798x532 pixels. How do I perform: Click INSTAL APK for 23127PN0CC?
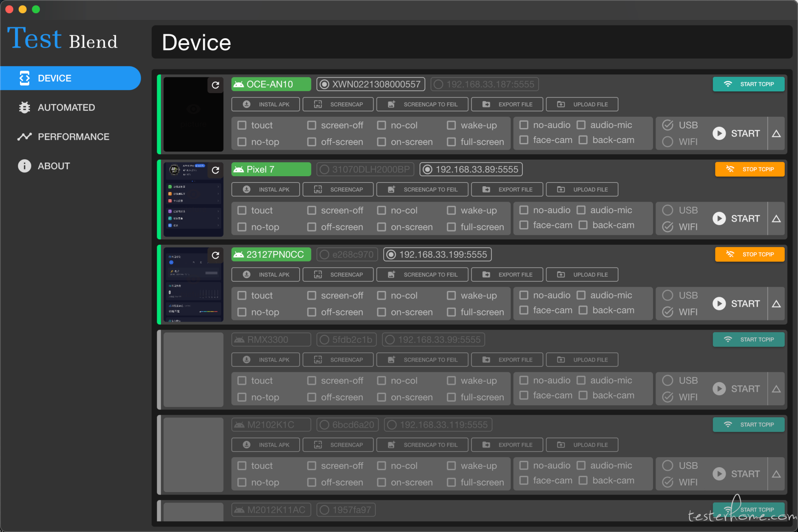(266, 275)
